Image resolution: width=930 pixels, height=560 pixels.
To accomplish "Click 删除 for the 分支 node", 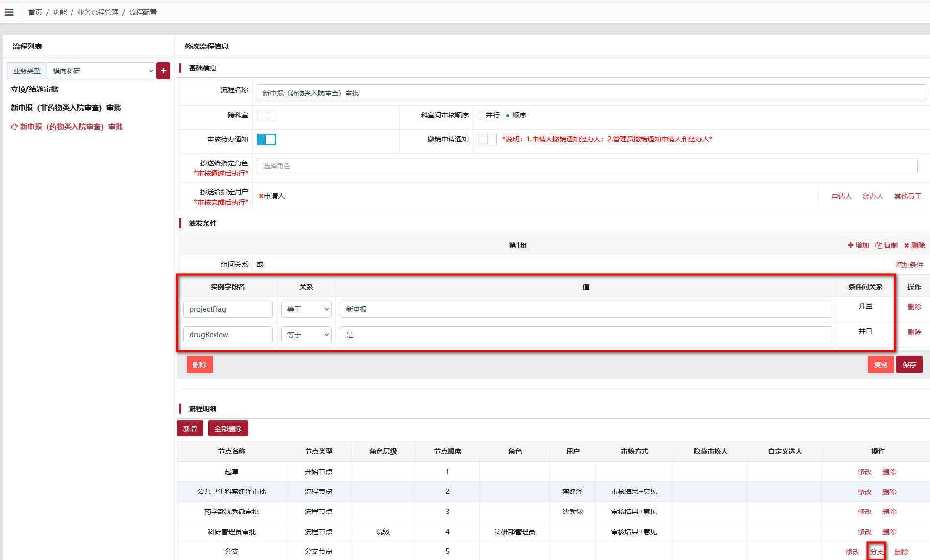I will tap(902, 552).
